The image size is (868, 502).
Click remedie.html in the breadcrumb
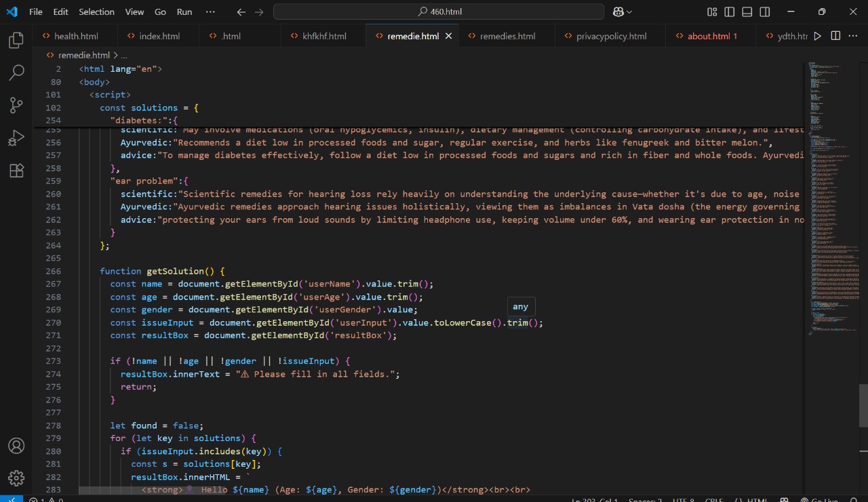[83, 55]
